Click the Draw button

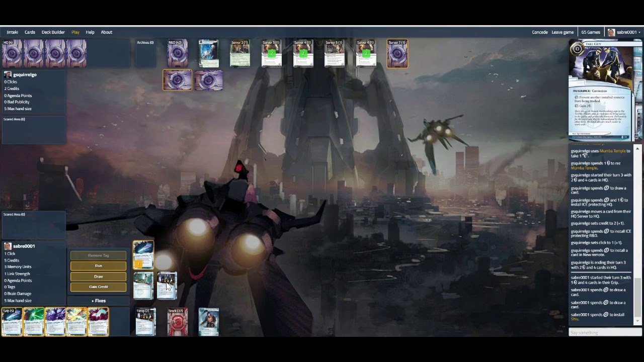pos(98,276)
